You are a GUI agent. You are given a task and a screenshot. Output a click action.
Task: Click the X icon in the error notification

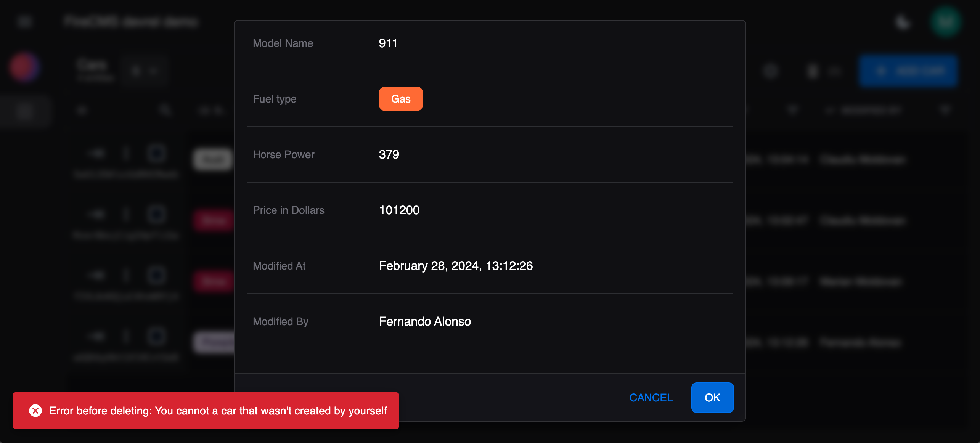point(35,411)
